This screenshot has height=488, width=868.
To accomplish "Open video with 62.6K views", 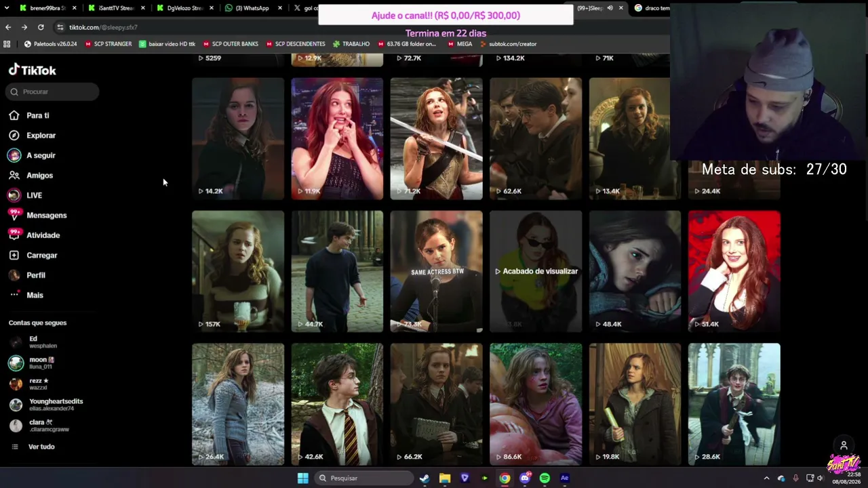I will click(x=536, y=138).
